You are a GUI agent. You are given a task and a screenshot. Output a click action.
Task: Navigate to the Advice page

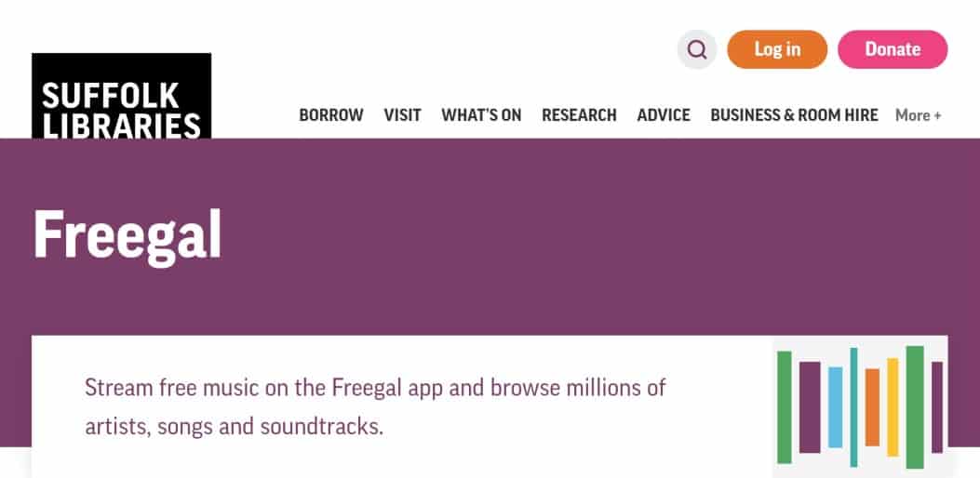pos(664,115)
